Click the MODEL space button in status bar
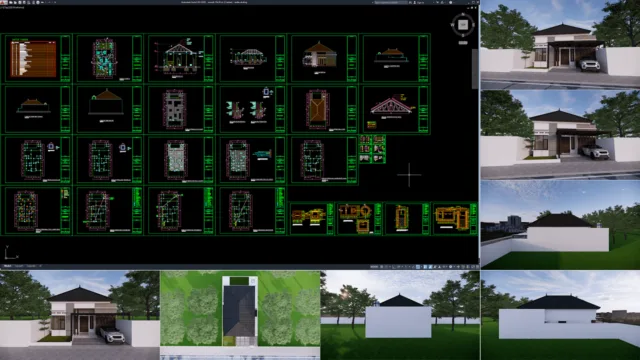The width and height of the screenshot is (640, 360). point(374,267)
